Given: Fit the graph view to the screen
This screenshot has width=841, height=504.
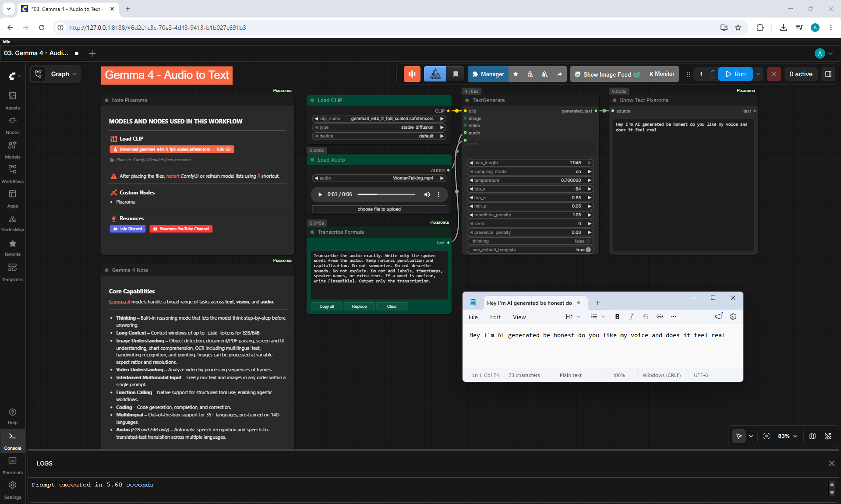Looking at the screenshot, I should pos(767,436).
